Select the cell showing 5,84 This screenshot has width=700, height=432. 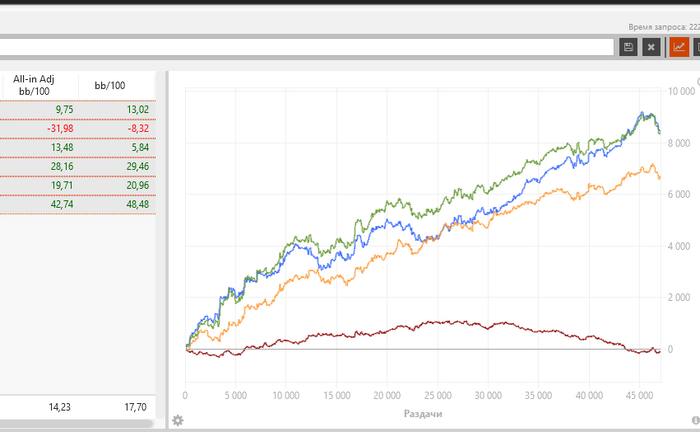coord(140,147)
